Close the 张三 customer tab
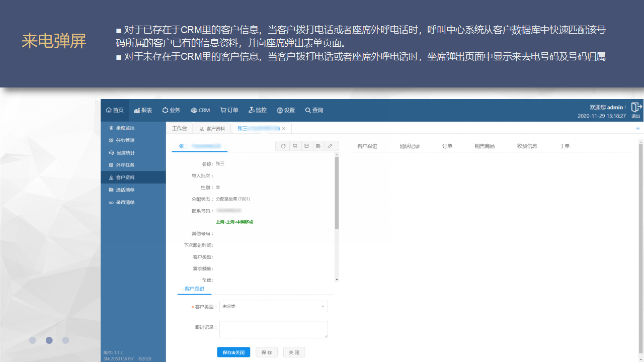644x362 pixels. [x=284, y=129]
